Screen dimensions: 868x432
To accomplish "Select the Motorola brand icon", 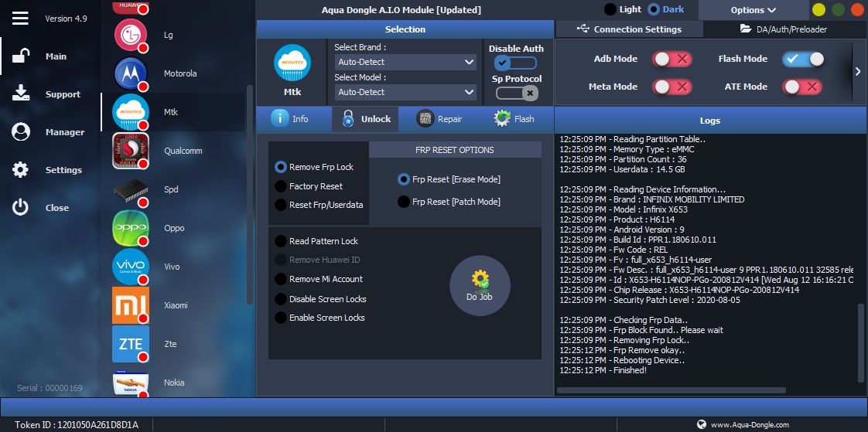I will pyautogui.click(x=131, y=73).
